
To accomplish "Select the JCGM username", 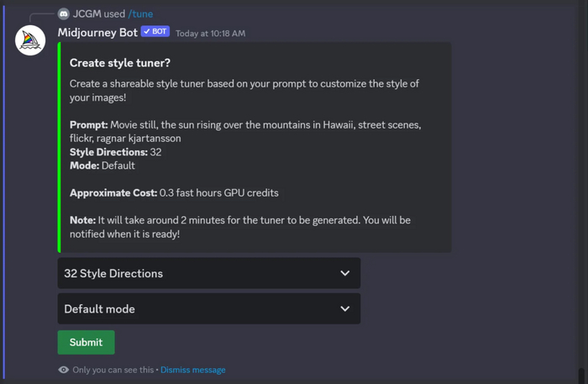I will [87, 14].
